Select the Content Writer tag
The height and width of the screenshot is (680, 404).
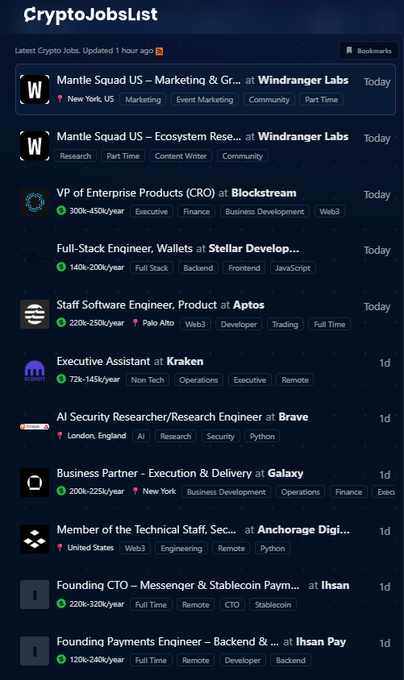click(181, 156)
